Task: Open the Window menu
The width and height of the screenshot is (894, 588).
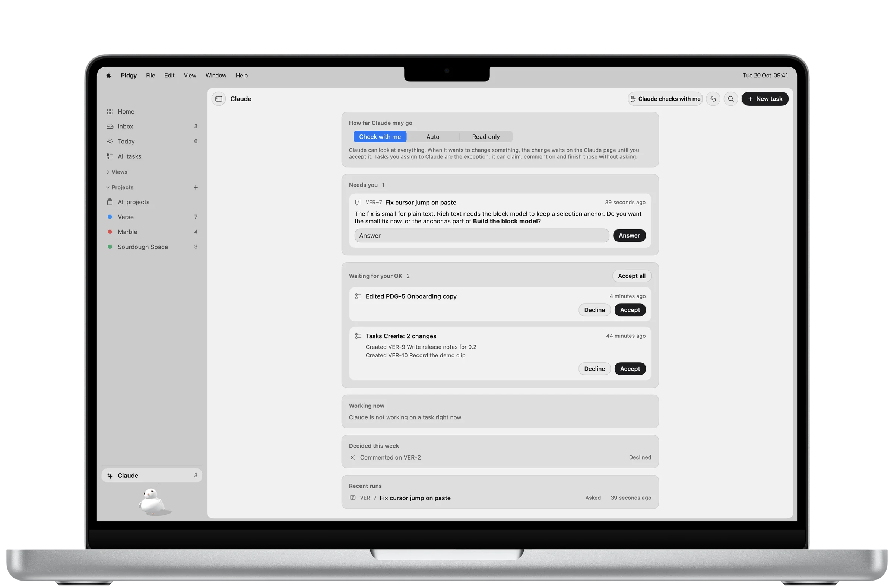Action: [x=216, y=76]
